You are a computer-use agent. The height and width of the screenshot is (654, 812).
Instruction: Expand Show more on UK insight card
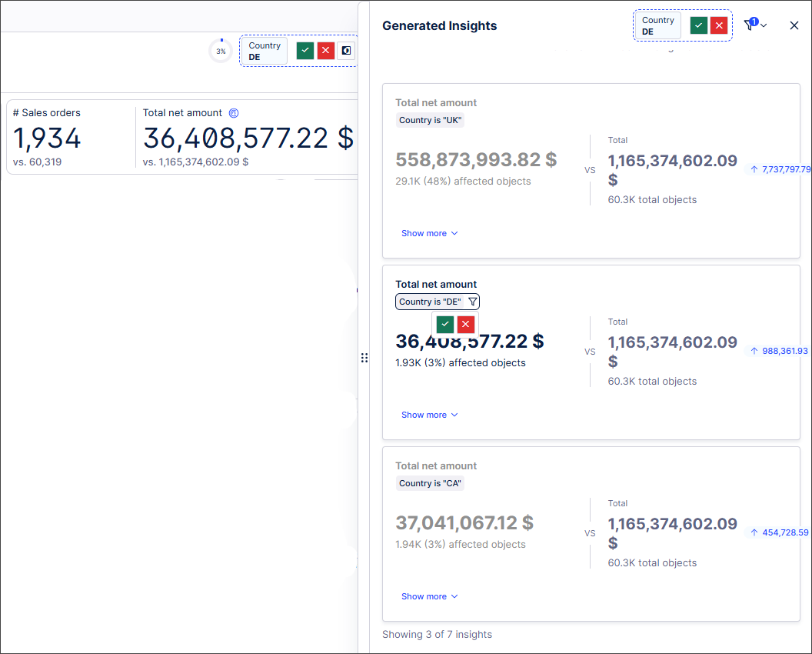click(429, 233)
